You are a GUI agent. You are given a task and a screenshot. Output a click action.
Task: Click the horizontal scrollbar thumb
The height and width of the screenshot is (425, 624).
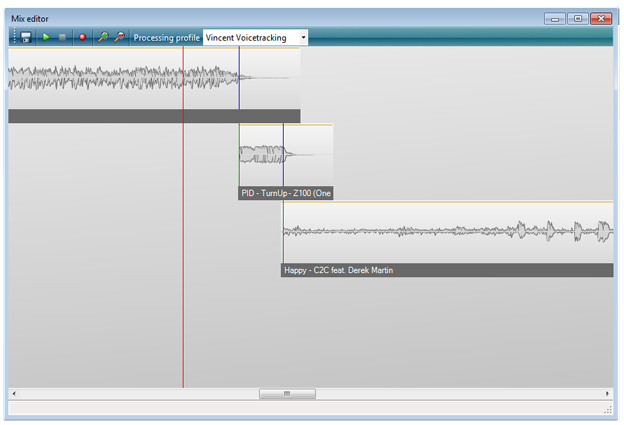287,394
